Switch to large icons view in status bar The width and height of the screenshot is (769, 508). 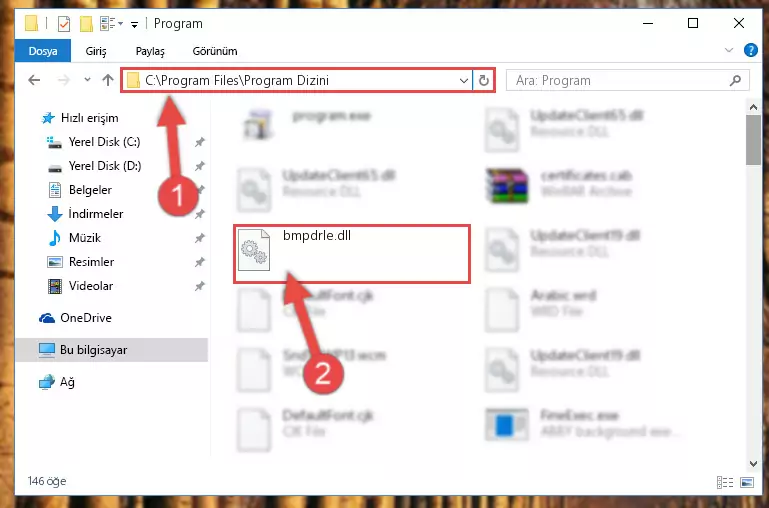[x=747, y=483]
